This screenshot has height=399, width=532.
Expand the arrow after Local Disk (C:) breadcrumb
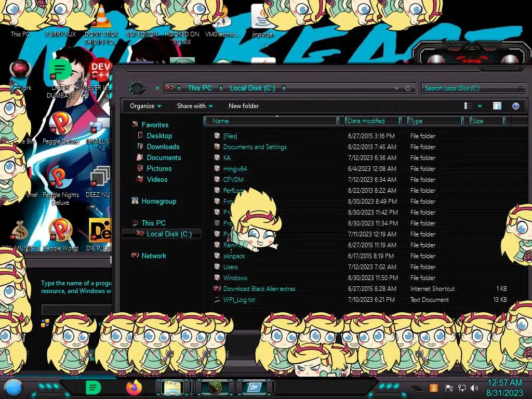click(x=284, y=88)
